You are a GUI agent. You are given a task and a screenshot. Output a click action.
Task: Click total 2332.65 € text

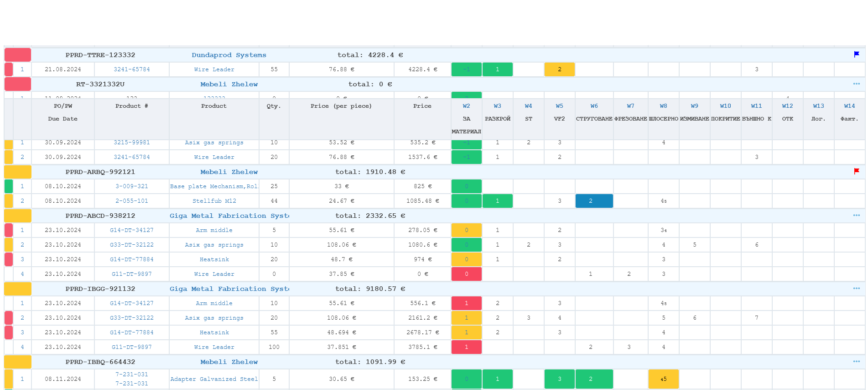coord(370,216)
